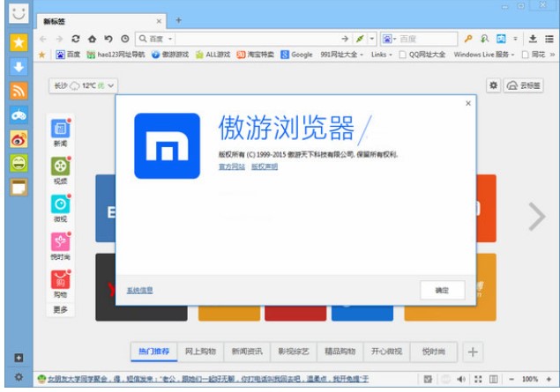Click the go arrow in address bar

coord(345,39)
